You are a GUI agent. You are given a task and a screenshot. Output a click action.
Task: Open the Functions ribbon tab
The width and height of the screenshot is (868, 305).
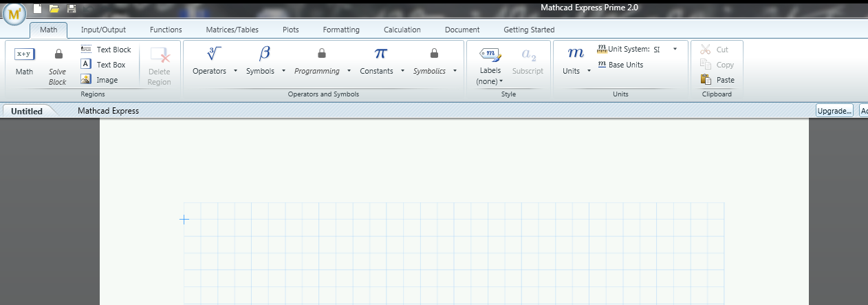pyautogui.click(x=166, y=30)
